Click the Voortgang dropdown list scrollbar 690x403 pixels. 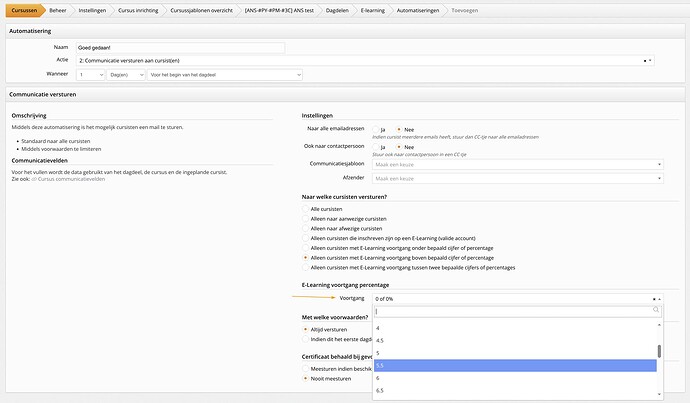(658, 351)
